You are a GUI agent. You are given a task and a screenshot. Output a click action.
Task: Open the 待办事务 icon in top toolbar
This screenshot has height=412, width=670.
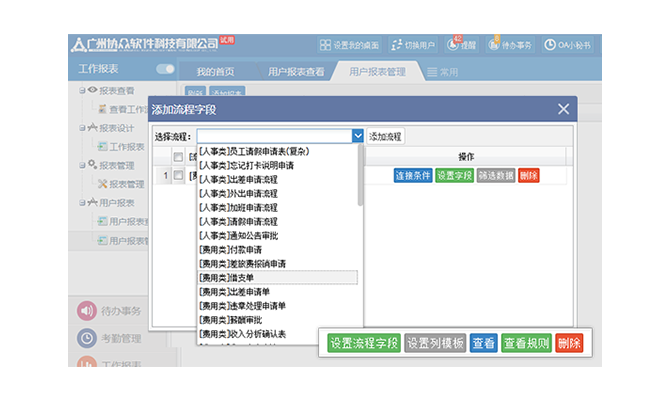494,45
